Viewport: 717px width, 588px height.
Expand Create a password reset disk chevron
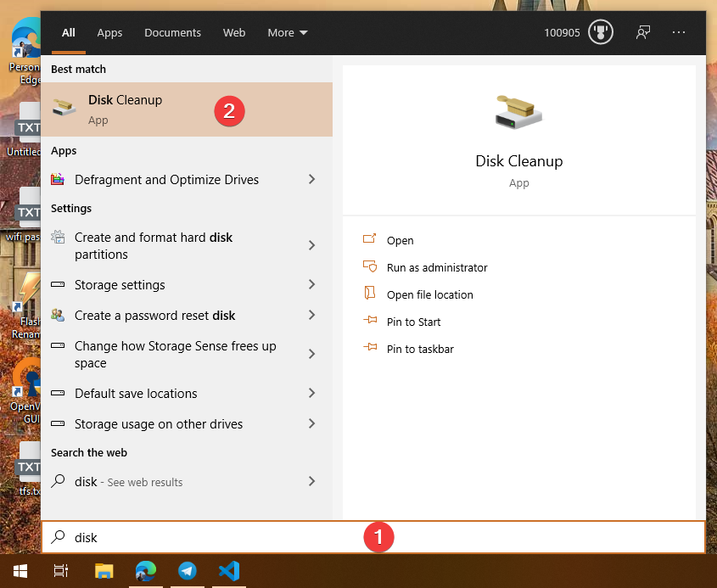(x=312, y=315)
